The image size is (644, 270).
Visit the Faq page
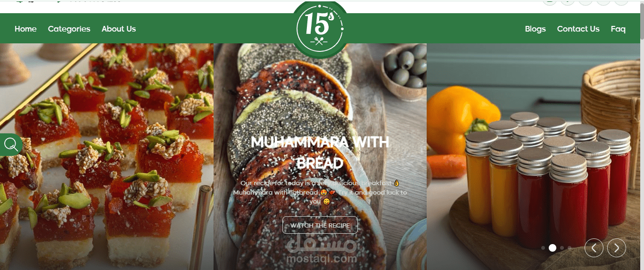pos(618,29)
